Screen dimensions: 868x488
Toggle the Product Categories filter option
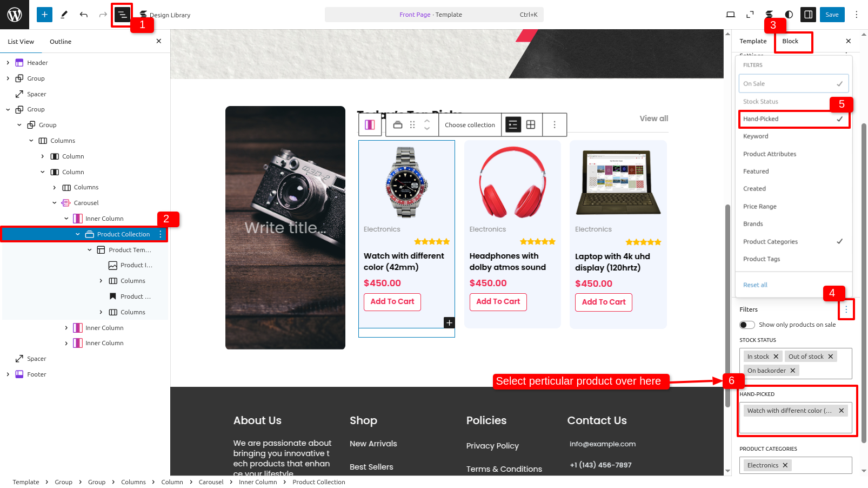point(794,242)
